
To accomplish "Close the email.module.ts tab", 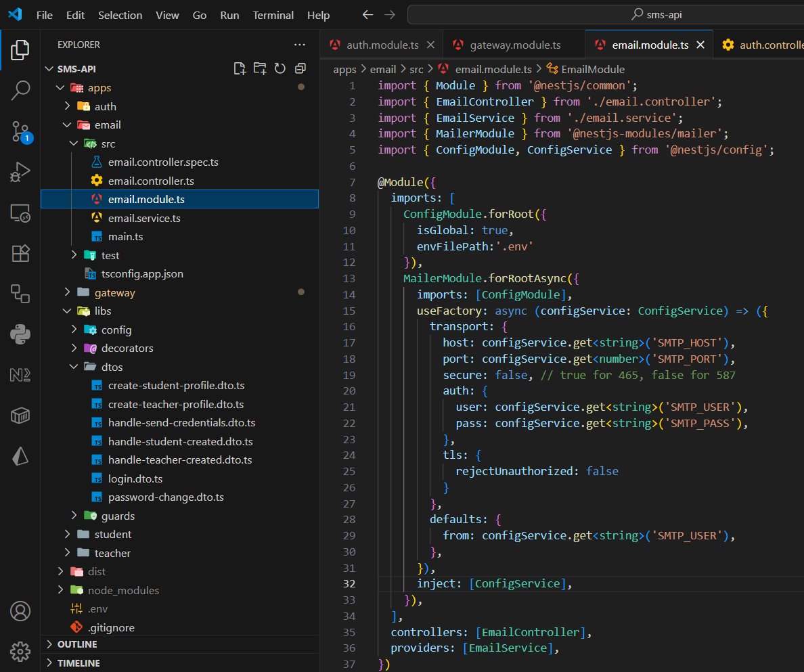I will tap(700, 45).
